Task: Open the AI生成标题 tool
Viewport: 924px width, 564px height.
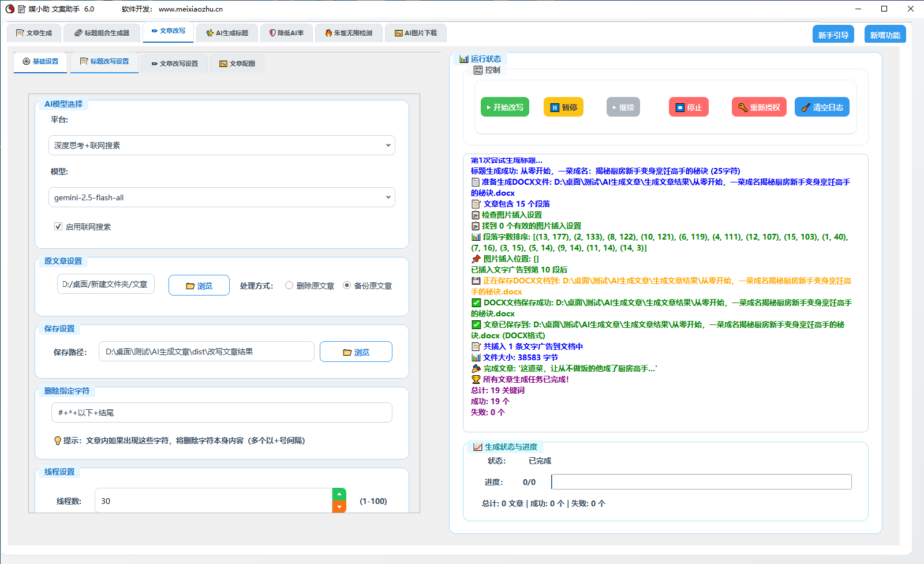Action: pos(227,33)
